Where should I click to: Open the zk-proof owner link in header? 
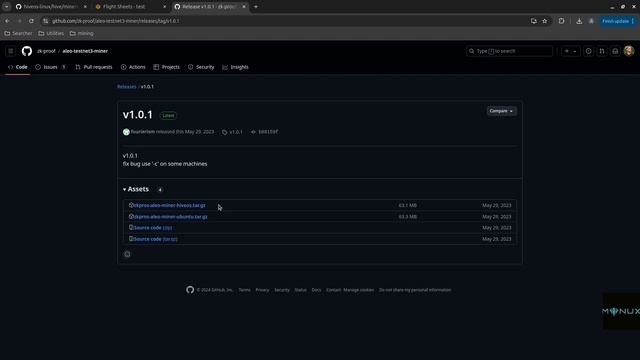(46, 51)
